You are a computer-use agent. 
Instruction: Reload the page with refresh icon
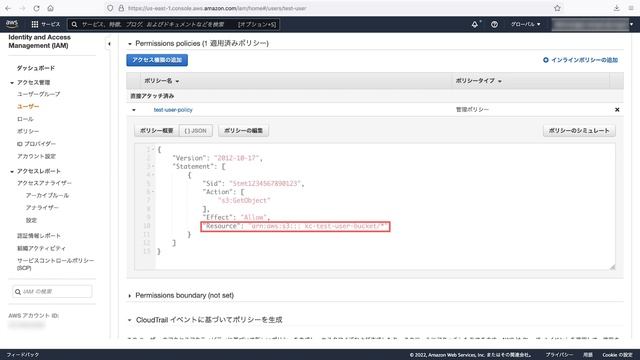pos(36,8)
